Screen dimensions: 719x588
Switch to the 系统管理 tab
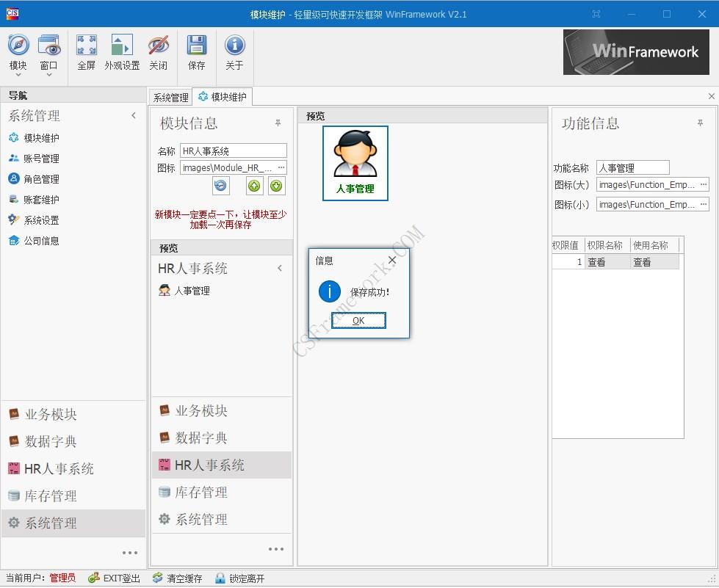pyautogui.click(x=170, y=97)
